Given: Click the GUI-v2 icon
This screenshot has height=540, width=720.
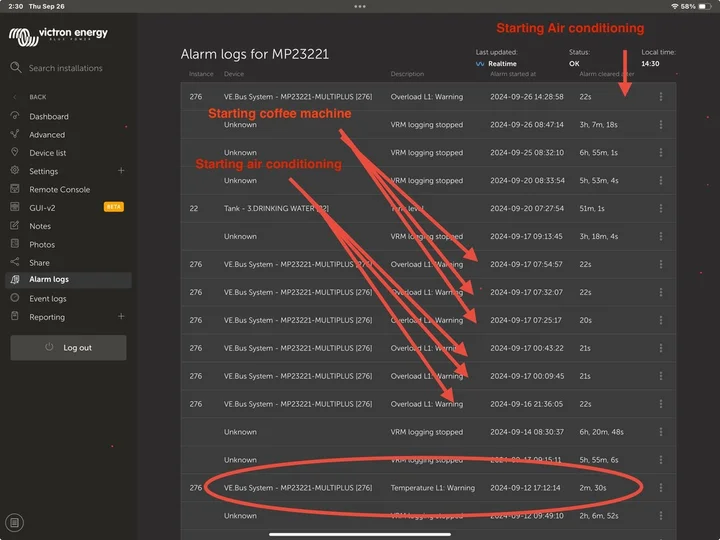Looking at the screenshot, I should 15,207.
